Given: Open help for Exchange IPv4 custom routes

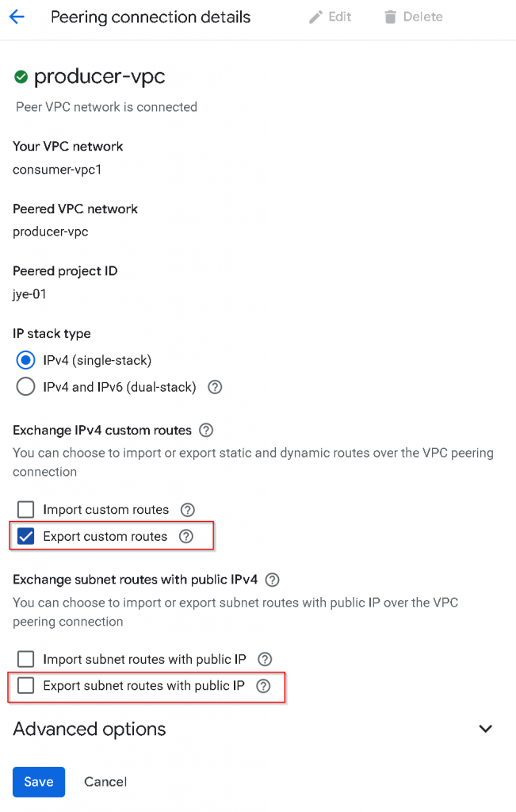Looking at the screenshot, I should pos(206,431).
